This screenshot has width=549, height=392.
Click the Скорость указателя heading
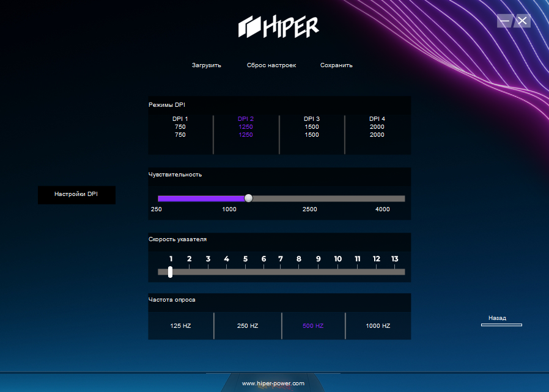coord(177,239)
